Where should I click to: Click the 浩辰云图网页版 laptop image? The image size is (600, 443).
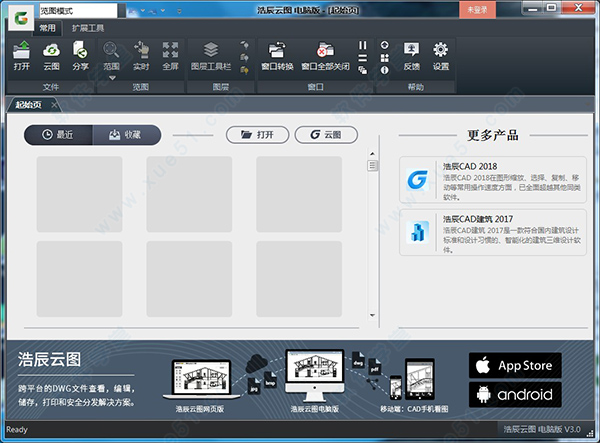[x=202, y=379]
